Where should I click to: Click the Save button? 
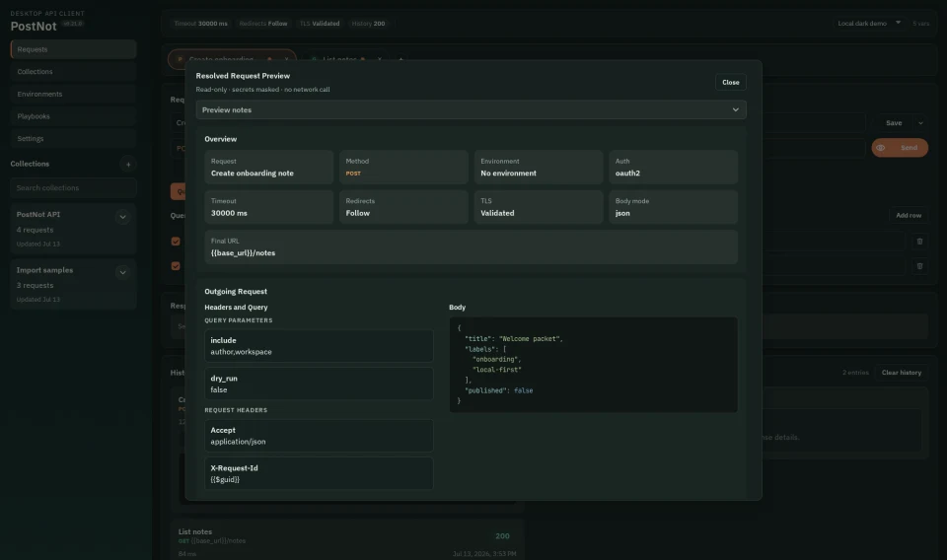point(894,123)
